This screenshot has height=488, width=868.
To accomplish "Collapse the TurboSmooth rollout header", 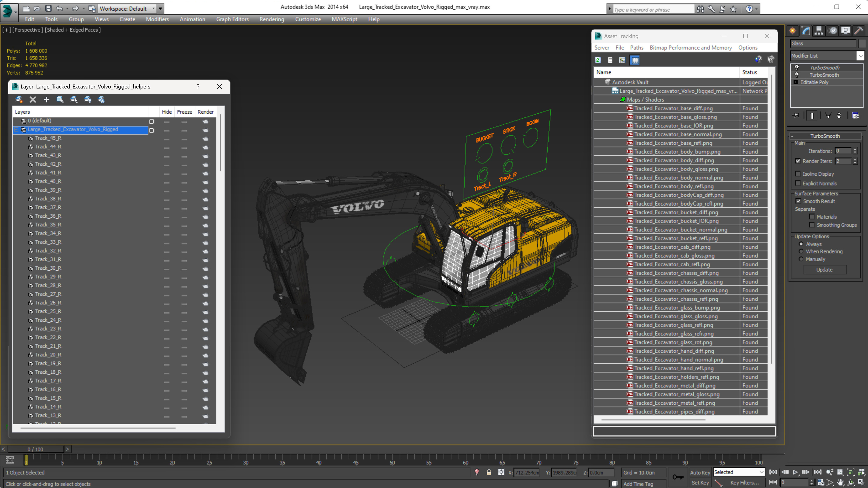I will (x=825, y=136).
